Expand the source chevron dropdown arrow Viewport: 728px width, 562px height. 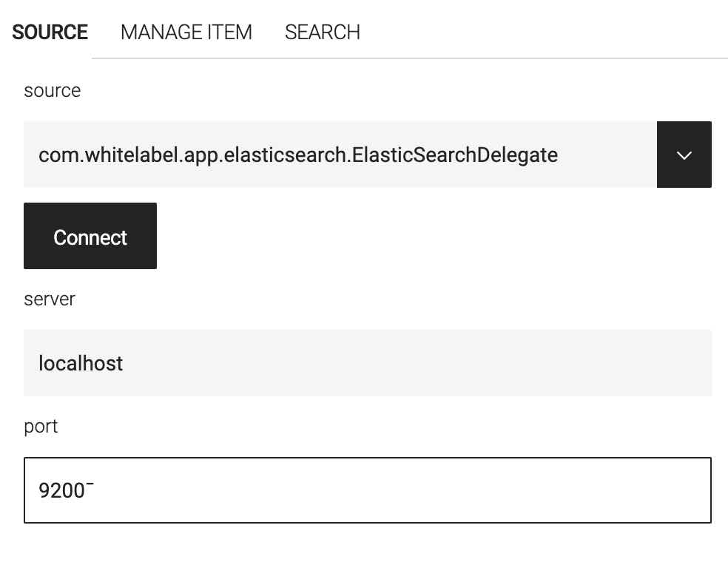(x=684, y=155)
